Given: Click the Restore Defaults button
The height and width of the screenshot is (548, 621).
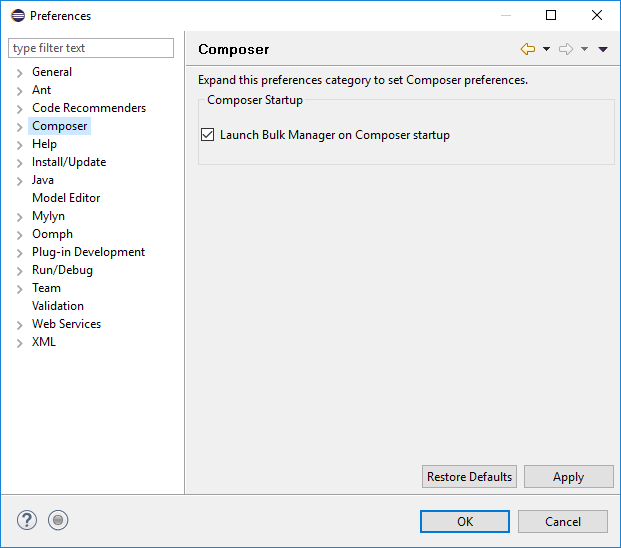Looking at the screenshot, I should click(x=469, y=476).
